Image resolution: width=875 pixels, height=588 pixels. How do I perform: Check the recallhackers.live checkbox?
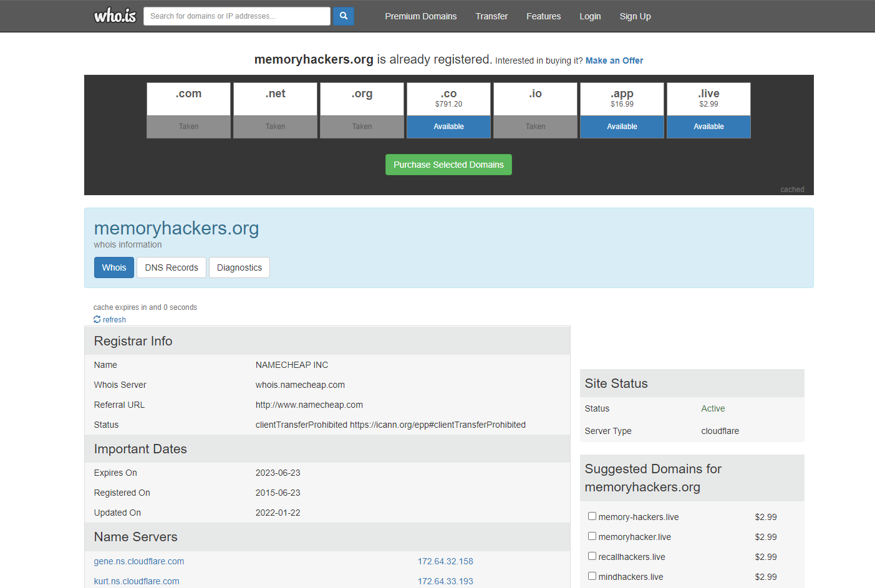(x=592, y=556)
